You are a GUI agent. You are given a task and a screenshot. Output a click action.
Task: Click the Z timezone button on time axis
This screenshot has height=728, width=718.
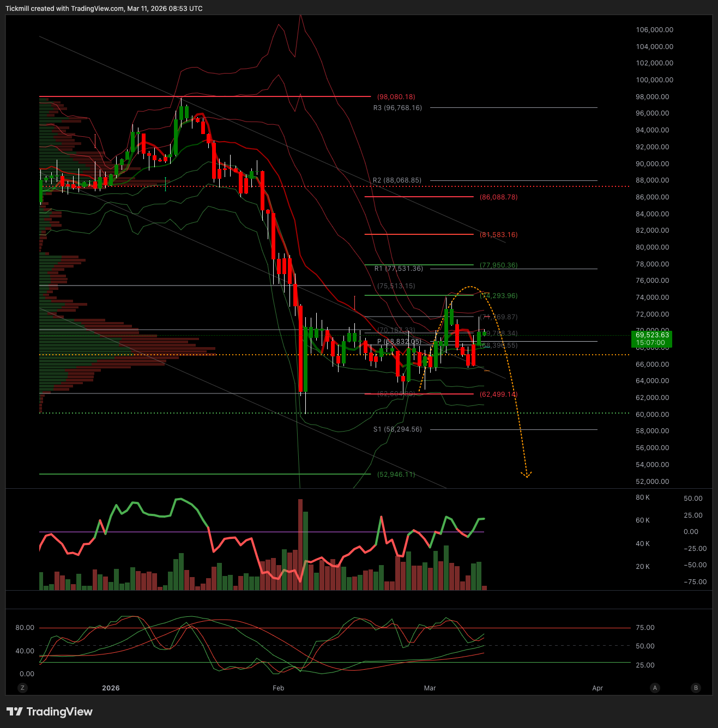point(22,688)
